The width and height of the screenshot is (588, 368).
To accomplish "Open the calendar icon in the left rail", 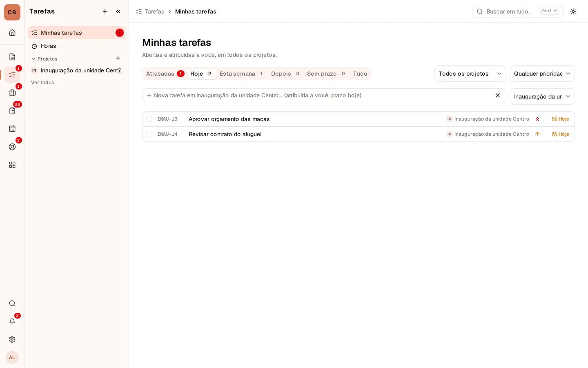I will (12, 129).
